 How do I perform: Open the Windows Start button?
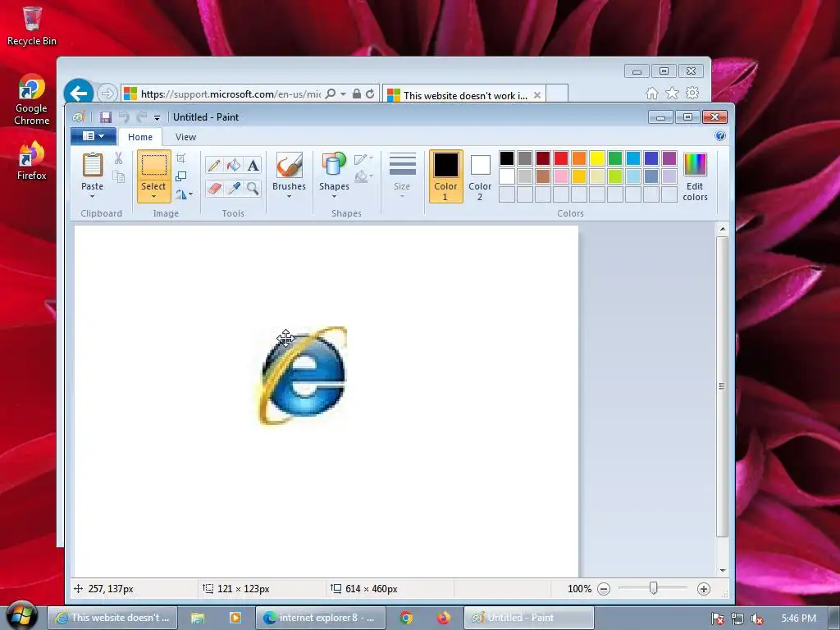pos(21,616)
